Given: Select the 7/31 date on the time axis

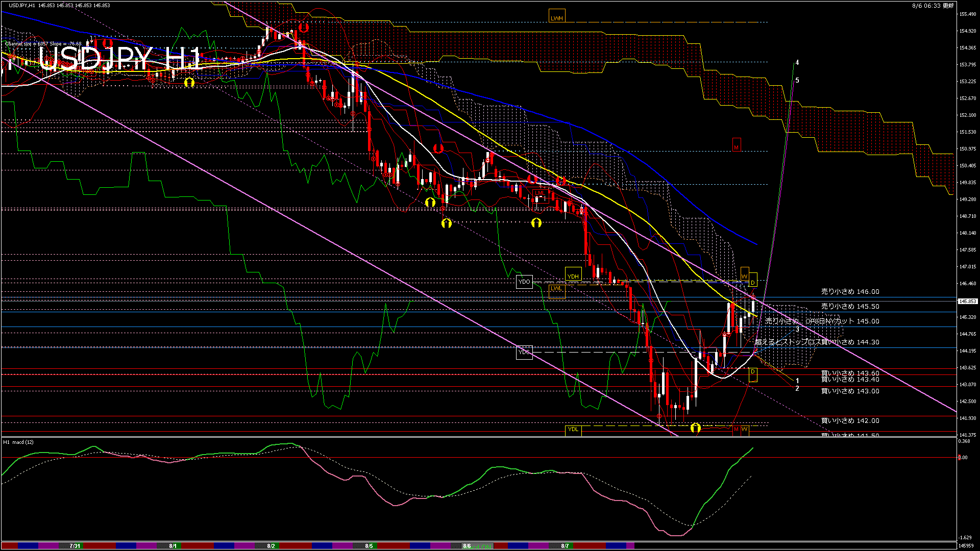Looking at the screenshot, I should [x=75, y=546].
